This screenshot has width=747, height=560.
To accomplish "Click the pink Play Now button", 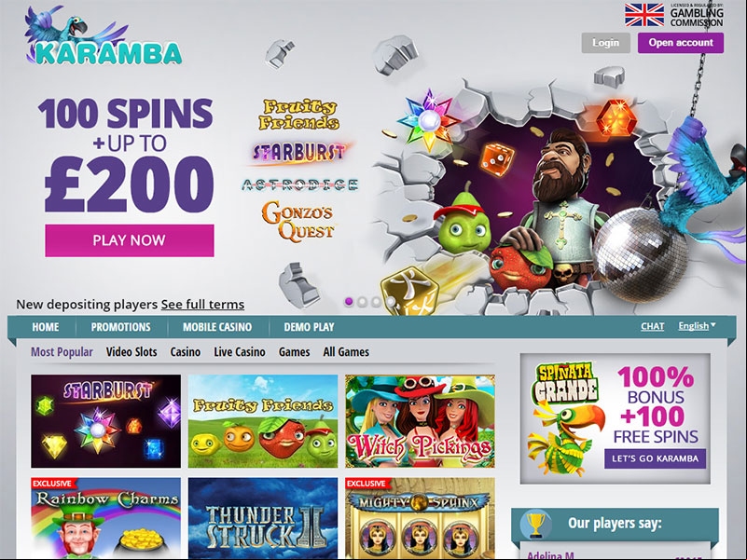I will [x=130, y=240].
